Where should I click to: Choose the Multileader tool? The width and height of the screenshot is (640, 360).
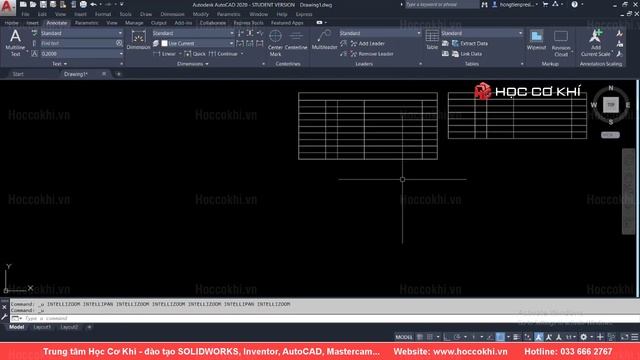pyautogui.click(x=324, y=40)
